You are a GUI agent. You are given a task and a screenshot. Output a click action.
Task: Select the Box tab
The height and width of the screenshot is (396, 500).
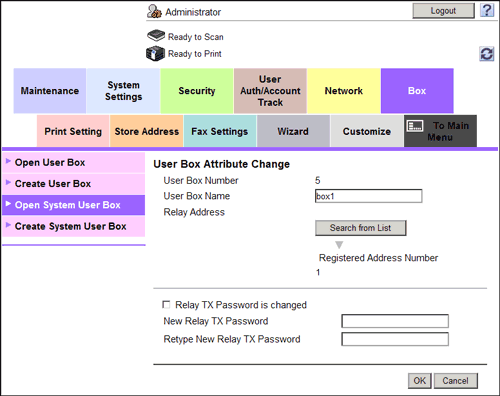point(417,91)
